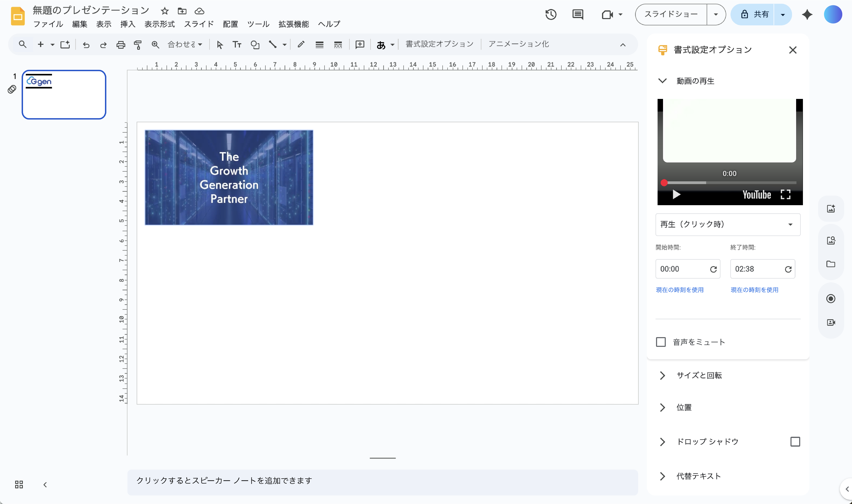
Task: Click 現在の時刻を使用 link under start time
Action: (x=679, y=290)
